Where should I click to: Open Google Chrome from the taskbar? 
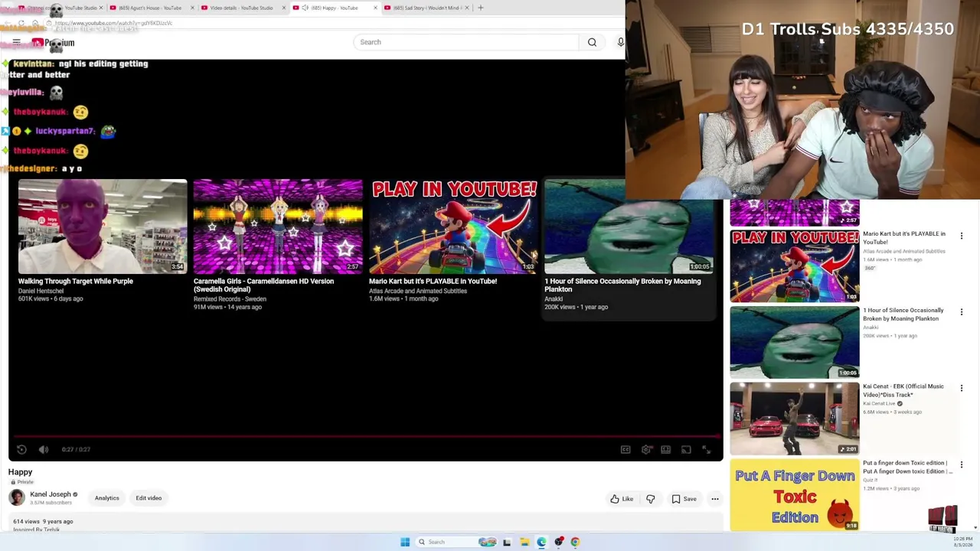point(575,542)
